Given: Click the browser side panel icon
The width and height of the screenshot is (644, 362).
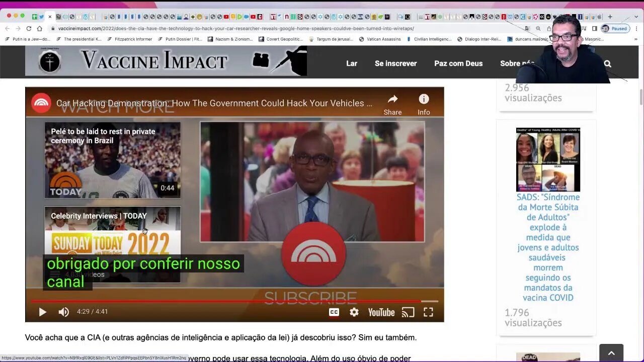Looking at the screenshot, I should [594, 29].
